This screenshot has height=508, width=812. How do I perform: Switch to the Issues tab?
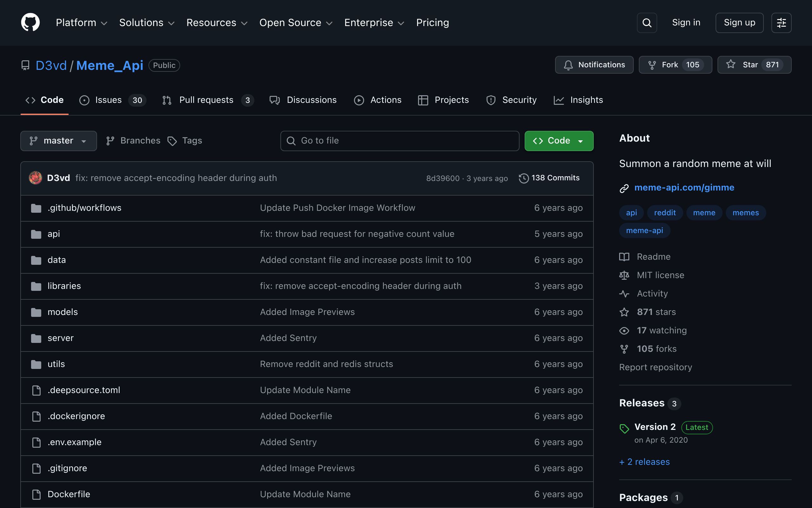coord(113,100)
